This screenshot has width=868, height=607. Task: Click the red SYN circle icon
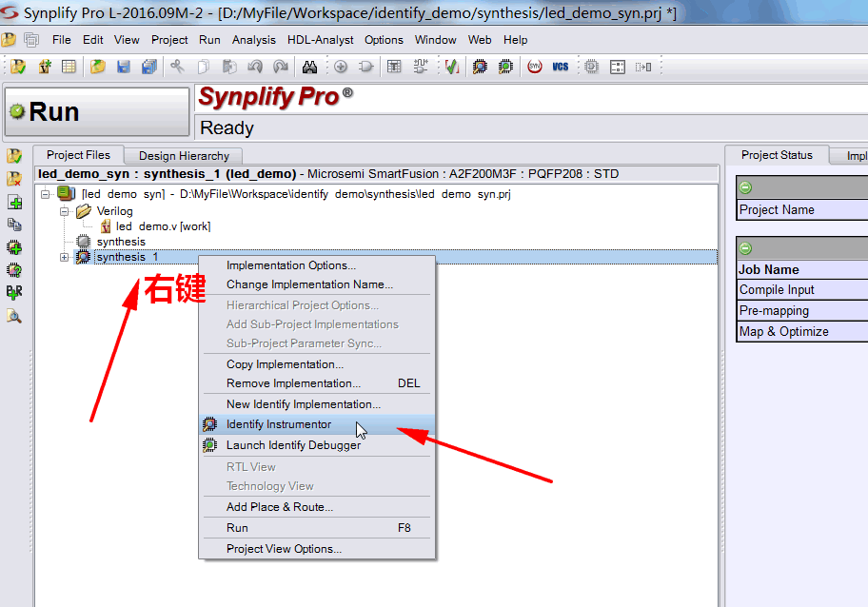point(534,67)
